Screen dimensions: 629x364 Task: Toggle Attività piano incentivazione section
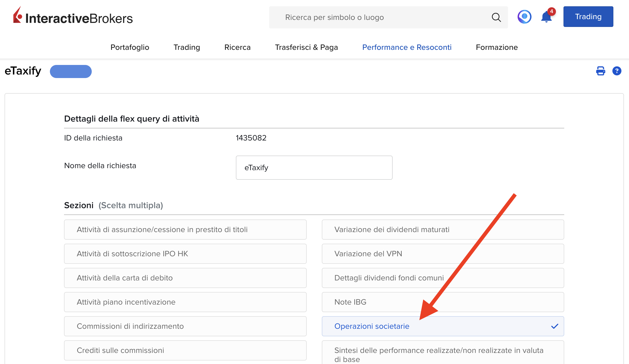(x=185, y=302)
